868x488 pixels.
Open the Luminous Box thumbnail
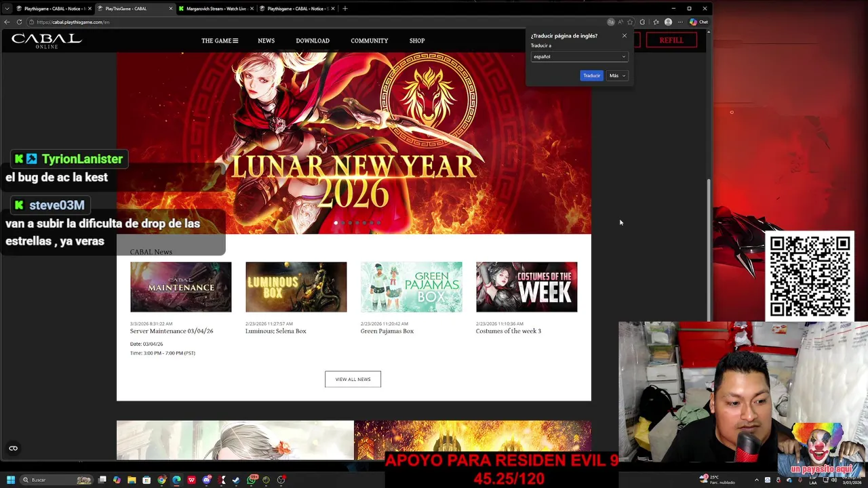[296, 287]
